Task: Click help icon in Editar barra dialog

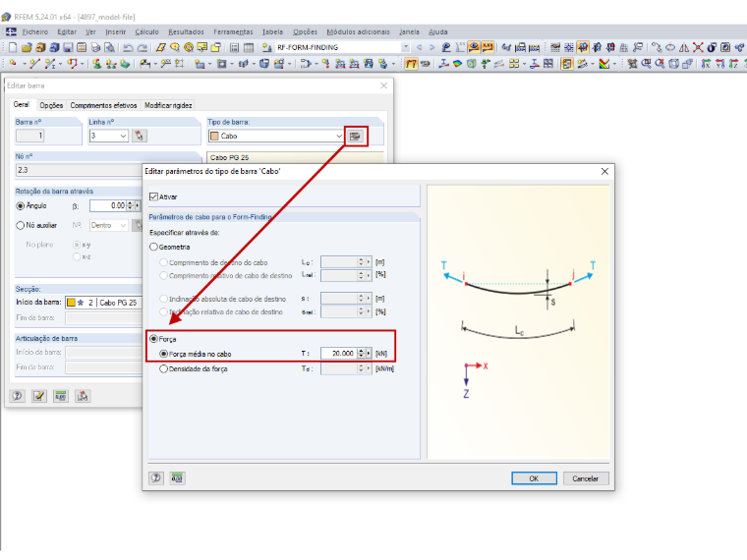Action: pos(17,396)
